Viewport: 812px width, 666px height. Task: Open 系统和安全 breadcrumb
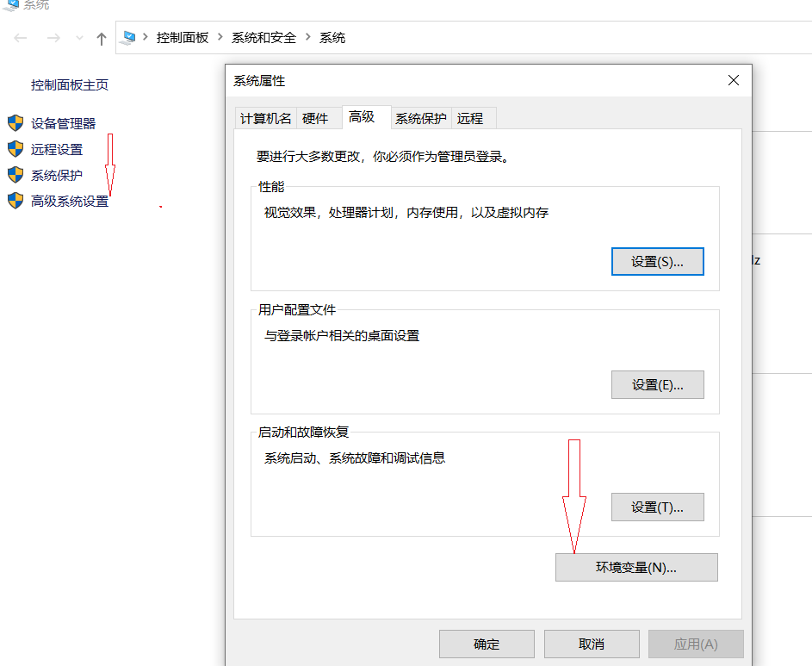[x=263, y=38]
